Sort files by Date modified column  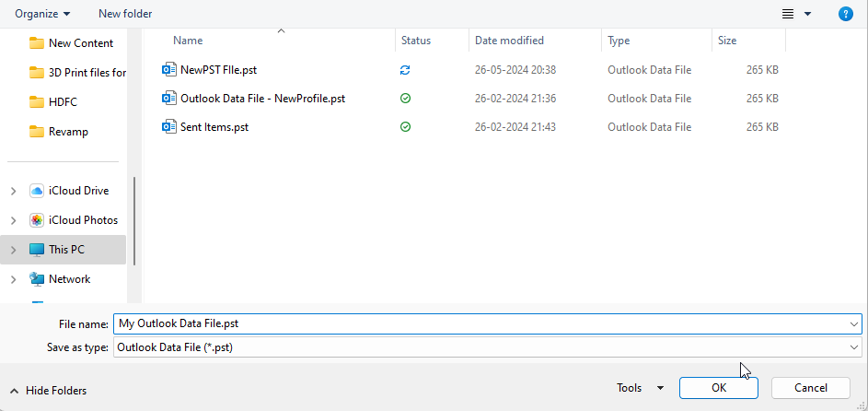[x=509, y=41]
